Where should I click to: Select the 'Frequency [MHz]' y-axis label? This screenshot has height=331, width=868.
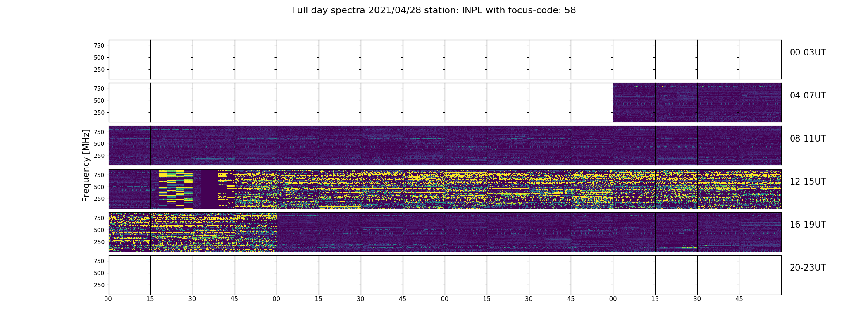click(86, 165)
